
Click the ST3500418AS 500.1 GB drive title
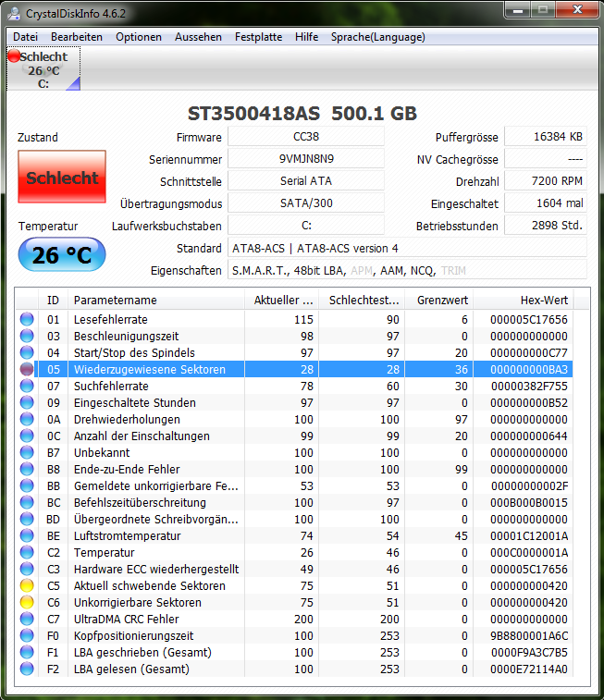click(x=302, y=114)
